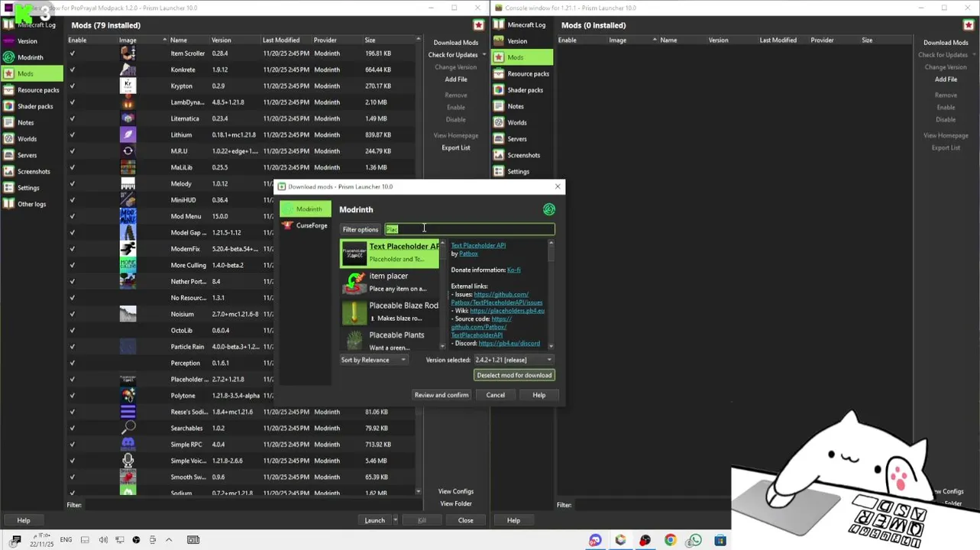Click the Lithium mod icon

[x=128, y=134]
